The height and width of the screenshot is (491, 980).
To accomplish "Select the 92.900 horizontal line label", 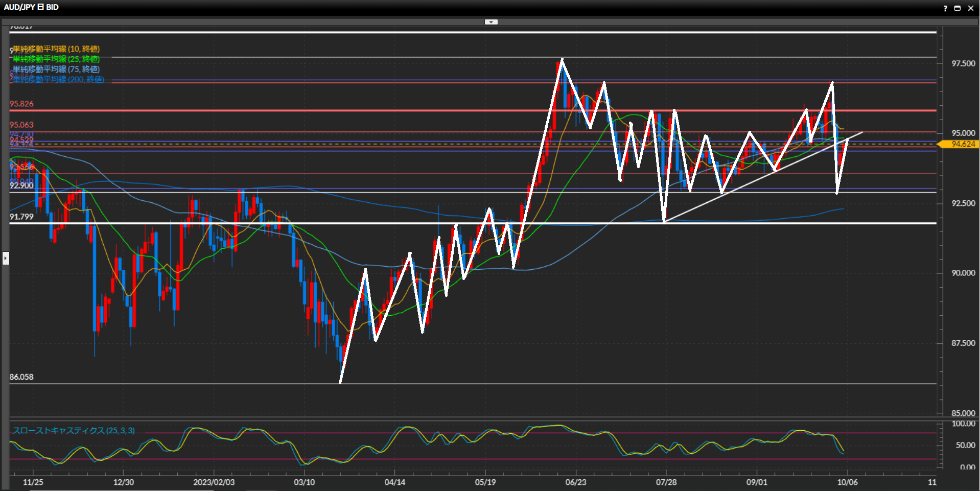I will tap(21, 185).
